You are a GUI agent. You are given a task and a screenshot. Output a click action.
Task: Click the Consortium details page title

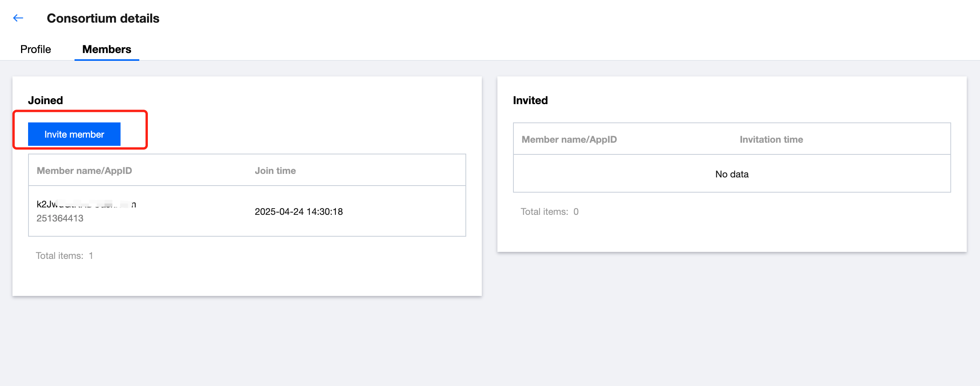point(103,18)
